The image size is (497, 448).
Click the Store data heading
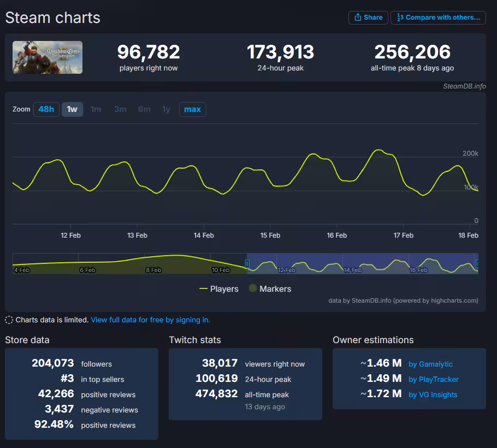tap(27, 340)
